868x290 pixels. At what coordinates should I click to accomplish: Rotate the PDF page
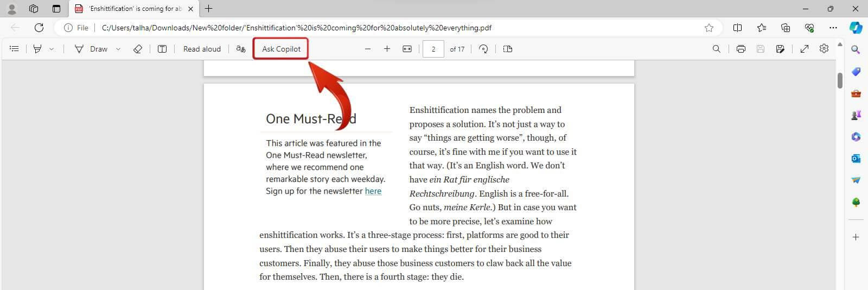click(x=483, y=49)
